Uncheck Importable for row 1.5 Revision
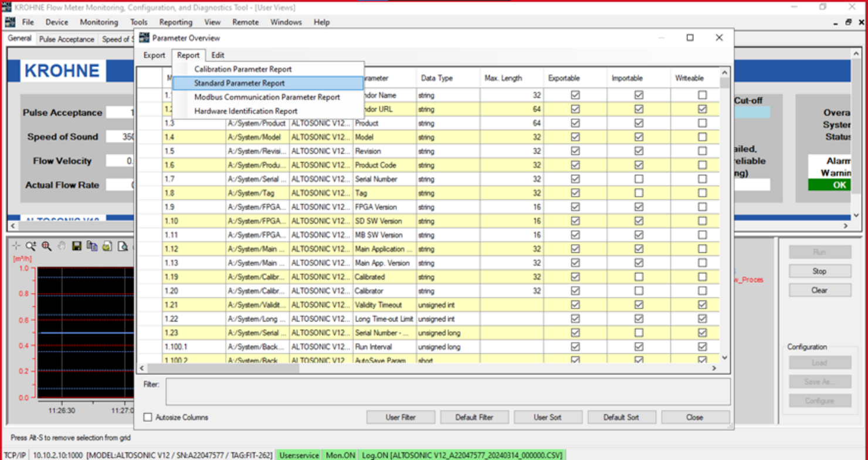The image size is (868, 460). [639, 151]
